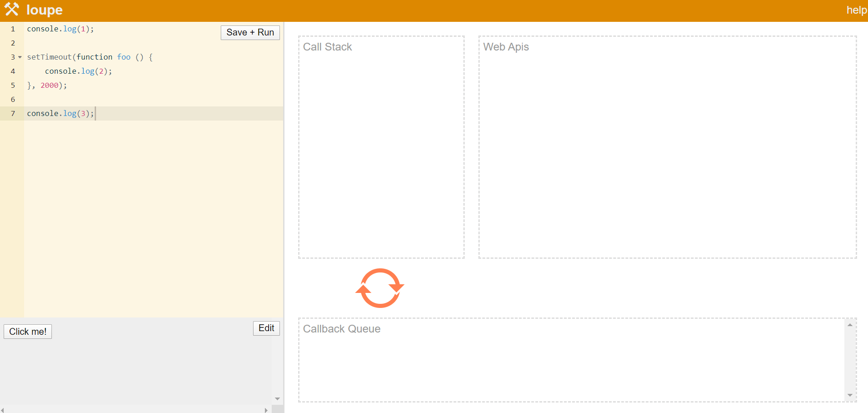
Task: Click the horizontal scrollbar right arrow
Action: click(x=266, y=410)
